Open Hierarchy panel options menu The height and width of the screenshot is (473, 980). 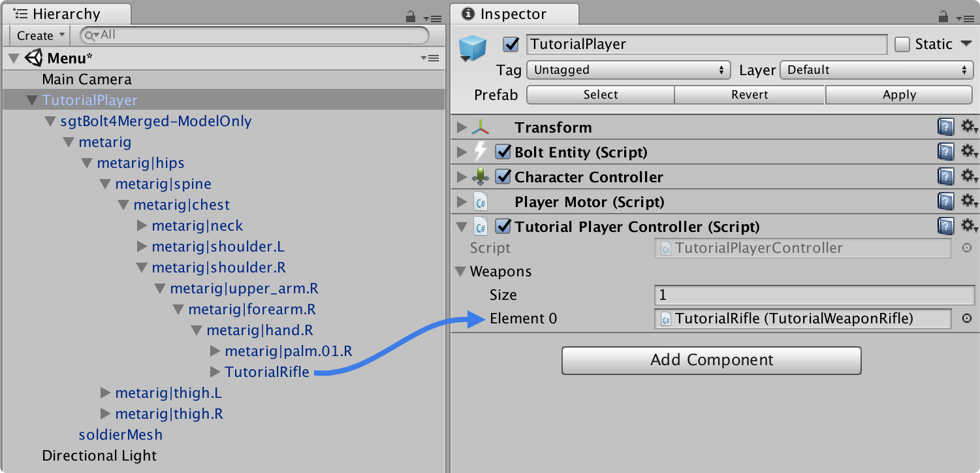[431, 18]
